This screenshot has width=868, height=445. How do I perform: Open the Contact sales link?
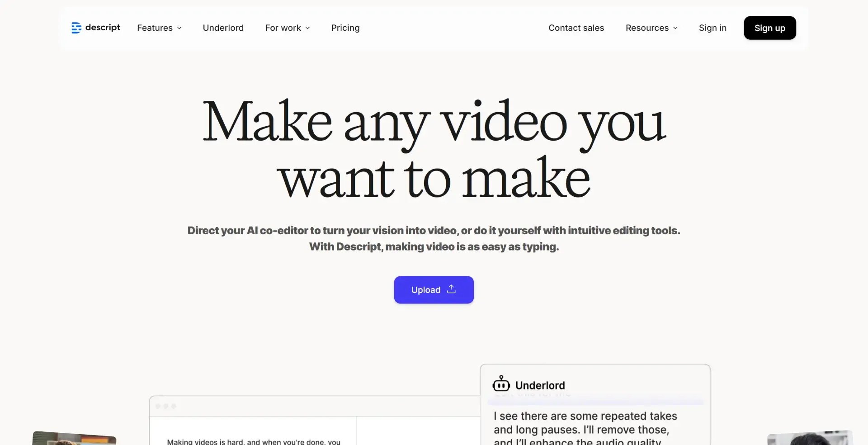click(576, 28)
